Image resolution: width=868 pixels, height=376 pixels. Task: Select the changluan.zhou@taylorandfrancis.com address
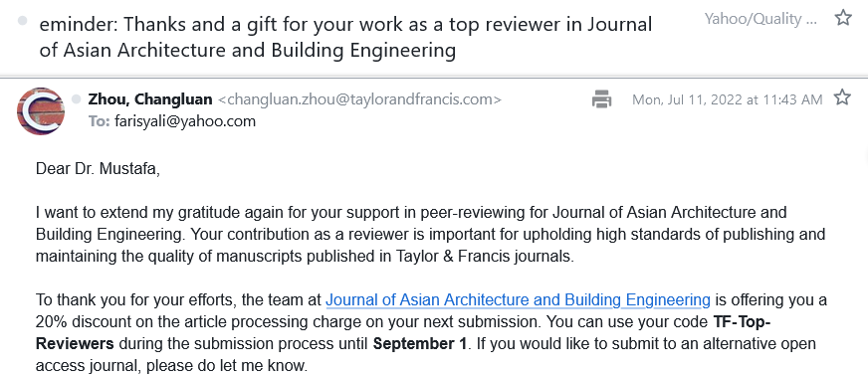[x=359, y=99]
